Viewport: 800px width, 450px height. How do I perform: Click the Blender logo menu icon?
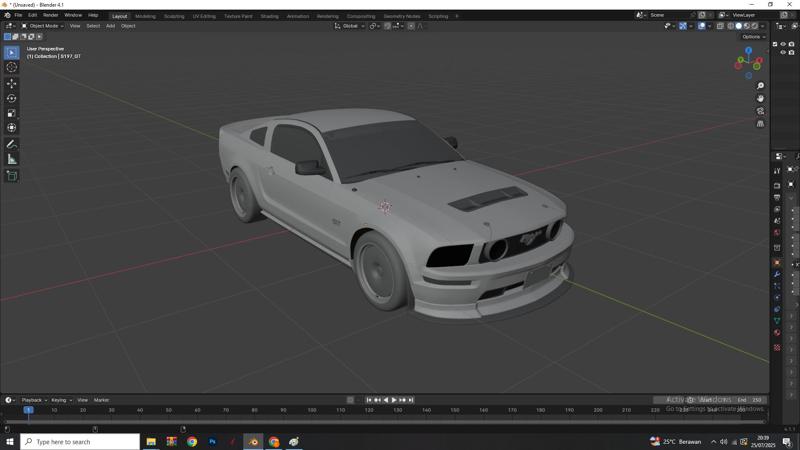point(7,15)
